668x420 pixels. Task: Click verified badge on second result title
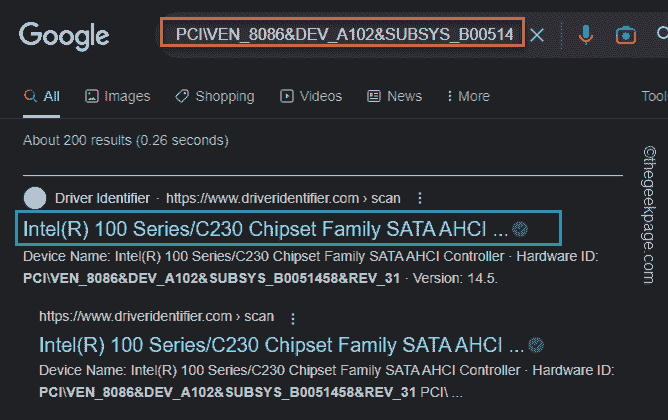point(537,346)
